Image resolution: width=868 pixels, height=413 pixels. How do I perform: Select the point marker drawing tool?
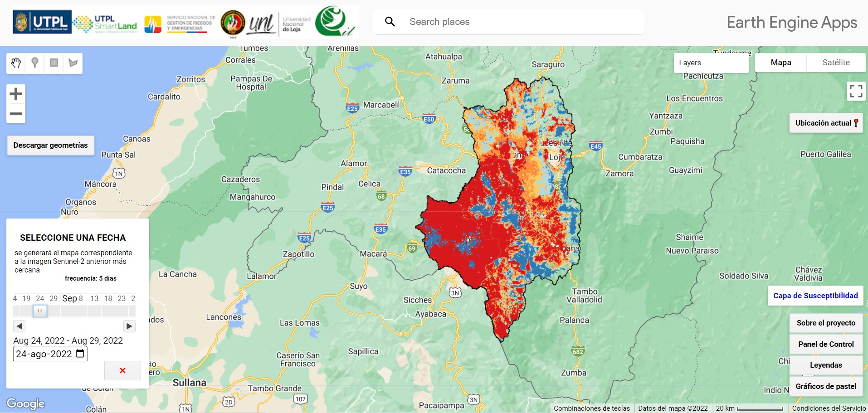(x=35, y=63)
